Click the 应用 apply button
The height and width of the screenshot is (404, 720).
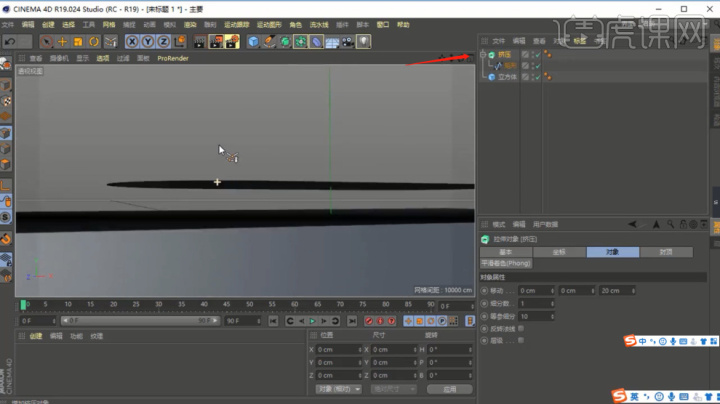click(450, 389)
